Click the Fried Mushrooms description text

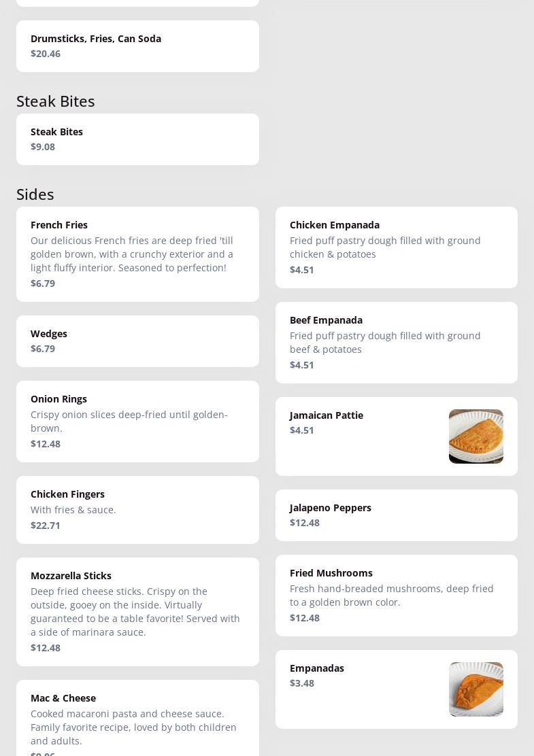pyautogui.click(x=391, y=596)
